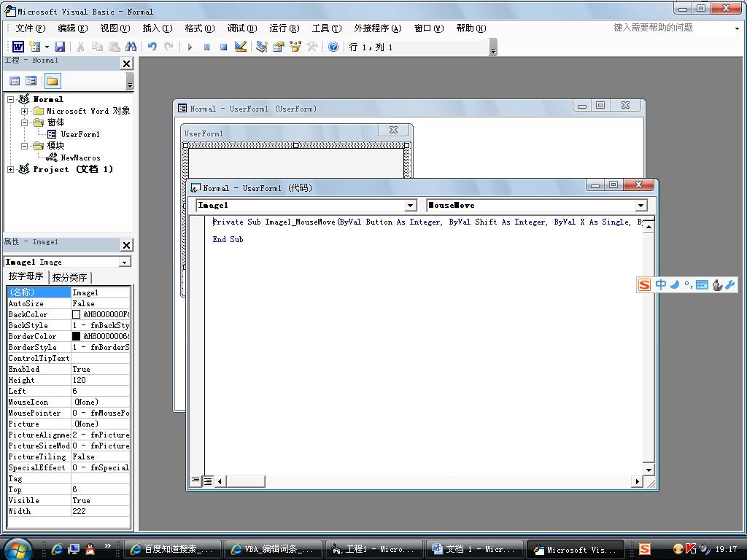Open the 百度知道搜索 taskbar button
This screenshot has height=560, width=747.
click(172, 549)
